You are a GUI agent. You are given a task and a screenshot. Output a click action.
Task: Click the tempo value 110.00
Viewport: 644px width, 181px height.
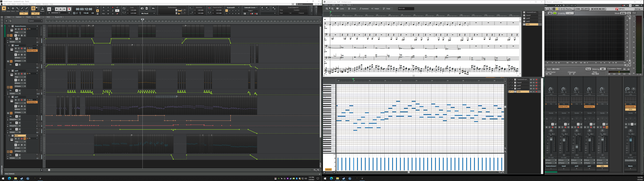click(x=86, y=13)
